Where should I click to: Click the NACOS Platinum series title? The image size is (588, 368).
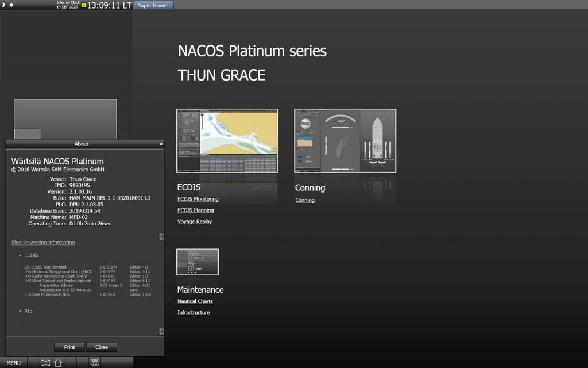[x=252, y=51]
